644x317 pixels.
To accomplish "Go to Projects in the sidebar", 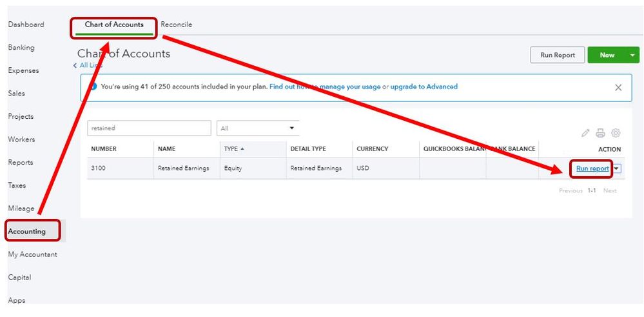I will point(21,117).
